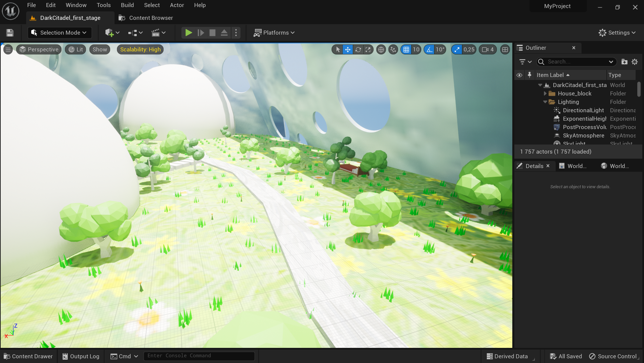This screenshot has width=644, height=363.
Task: Switch the world/local coordinate system globe
Action: pyautogui.click(x=381, y=49)
